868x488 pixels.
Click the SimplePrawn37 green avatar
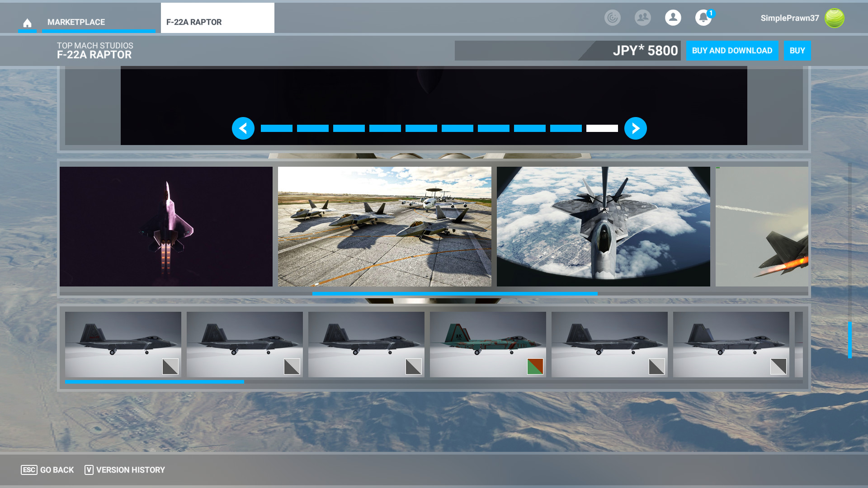coord(834,18)
